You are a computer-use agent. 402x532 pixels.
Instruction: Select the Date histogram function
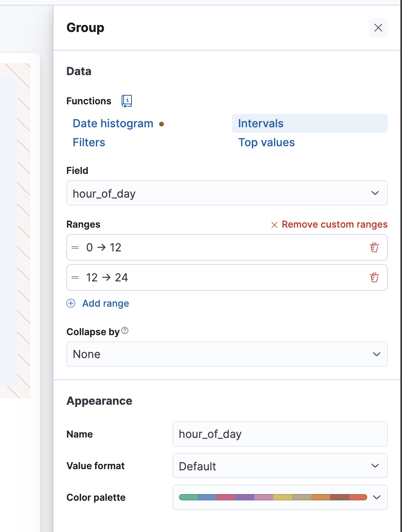click(113, 124)
